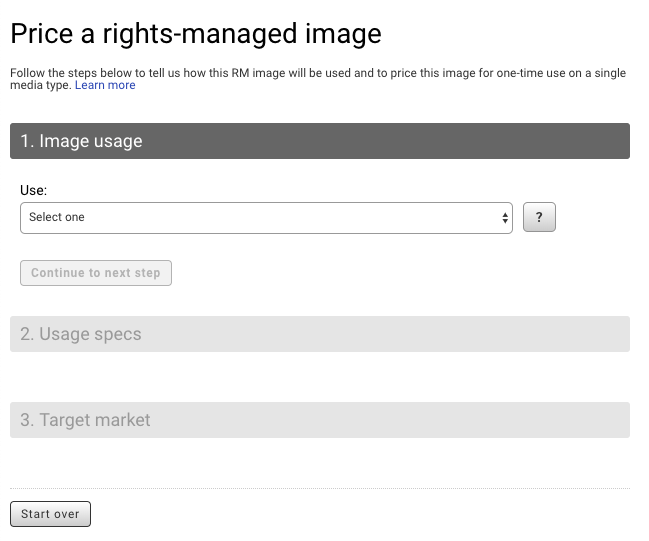Image resolution: width=649 pixels, height=541 pixels.
Task: Select the 'Target market' step title text
Action: [x=95, y=420]
